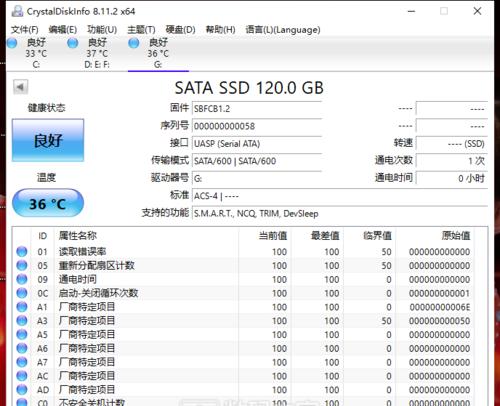
Task: Click raw value 000000000001
Action: tap(440, 293)
